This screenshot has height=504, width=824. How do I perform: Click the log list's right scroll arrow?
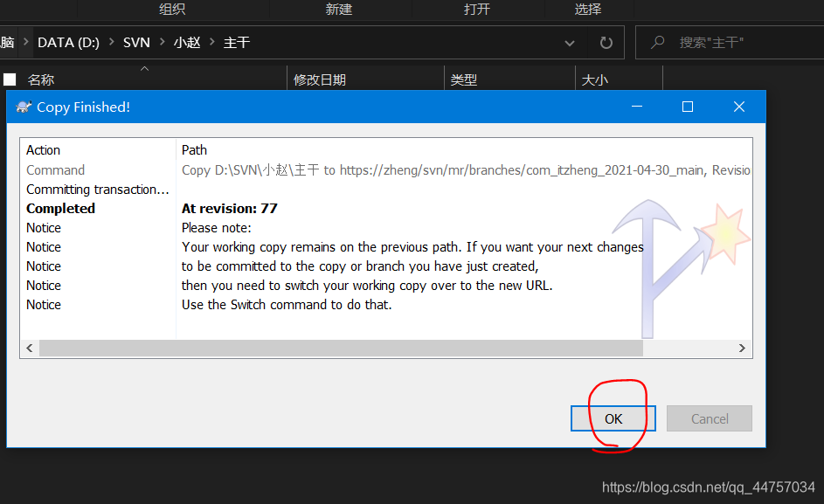[742, 348]
